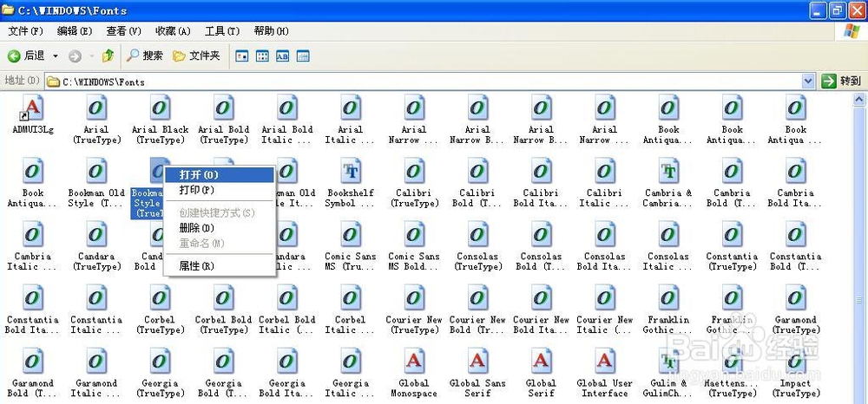Screen dimensions: 868x404
Task: Open the Help menu
Action: click(271, 31)
